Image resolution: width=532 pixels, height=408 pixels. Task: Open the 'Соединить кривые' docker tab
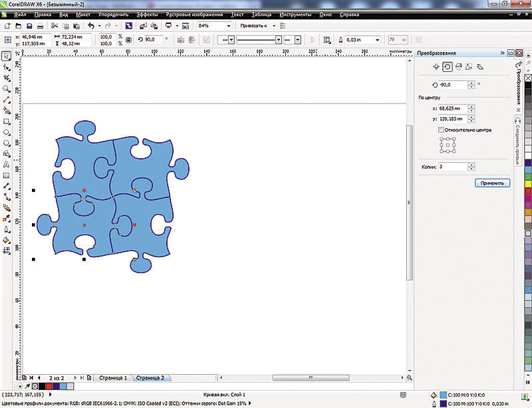(x=517, y=141)
